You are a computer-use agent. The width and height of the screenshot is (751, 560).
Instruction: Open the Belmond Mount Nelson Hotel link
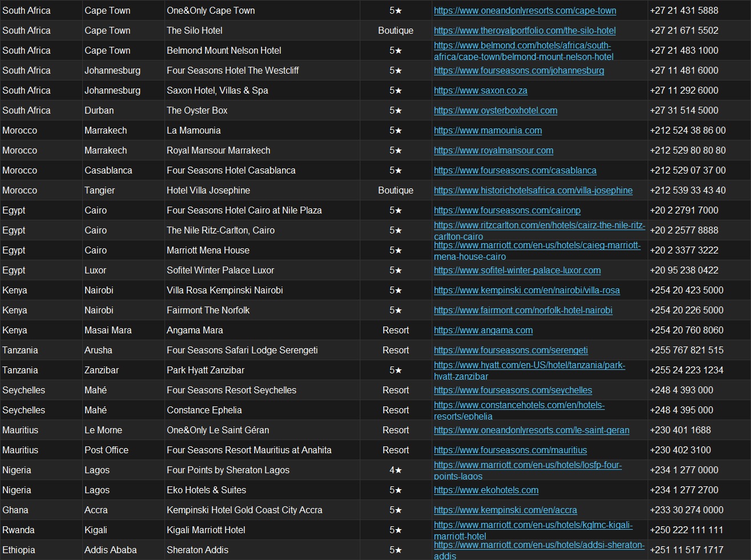click(x=524, y=51)
